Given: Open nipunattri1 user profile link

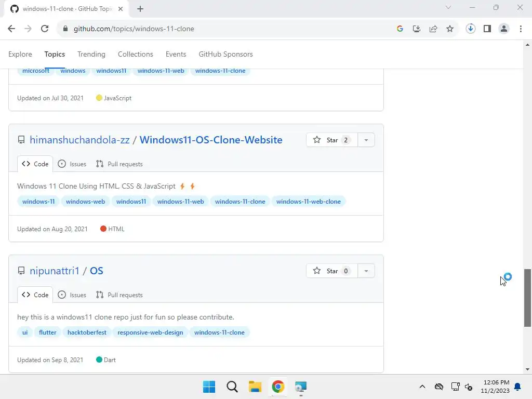Looking at the screenshot, I should pos(54,271).
